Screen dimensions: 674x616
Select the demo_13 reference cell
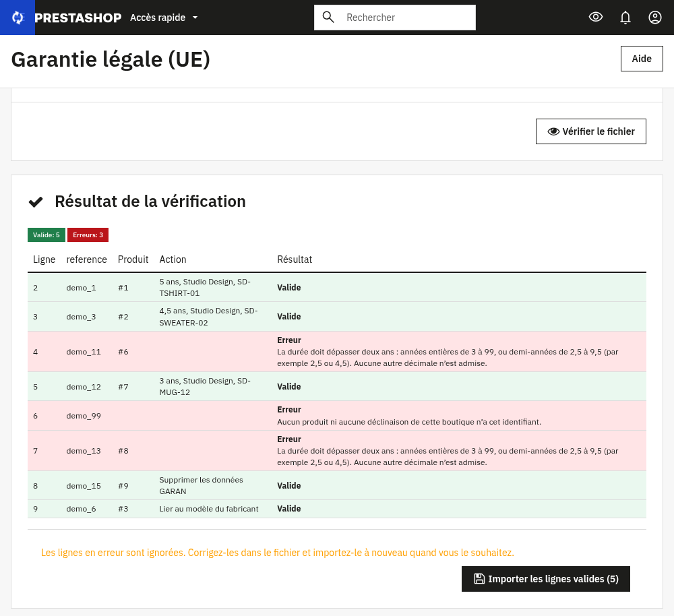click(x=84, y=451)
